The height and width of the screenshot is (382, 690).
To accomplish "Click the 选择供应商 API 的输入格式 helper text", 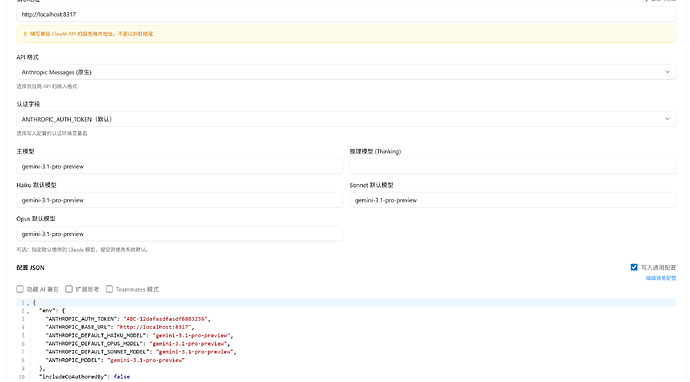I will 47,87.
